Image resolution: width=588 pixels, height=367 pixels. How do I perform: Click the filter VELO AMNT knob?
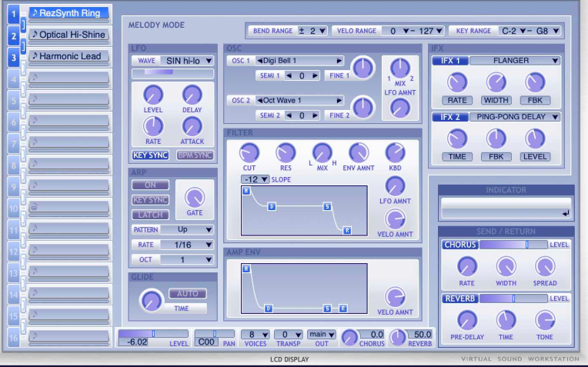pos(396,219)
